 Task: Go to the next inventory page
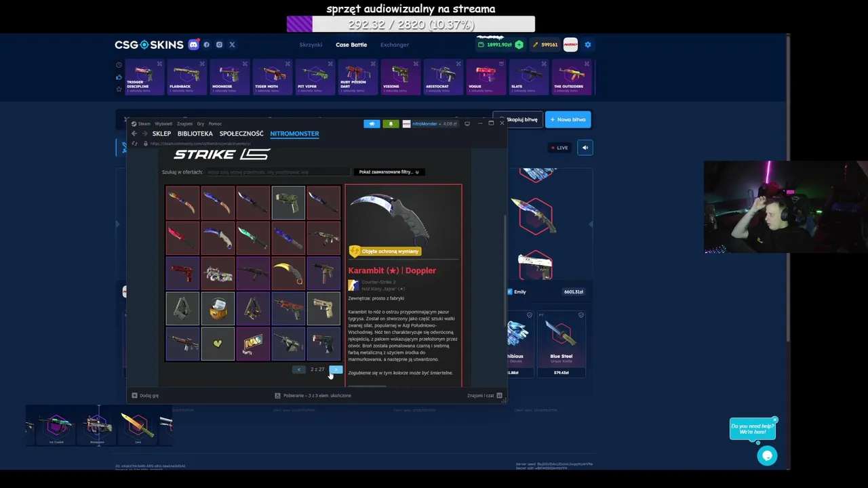coord(336,369)
